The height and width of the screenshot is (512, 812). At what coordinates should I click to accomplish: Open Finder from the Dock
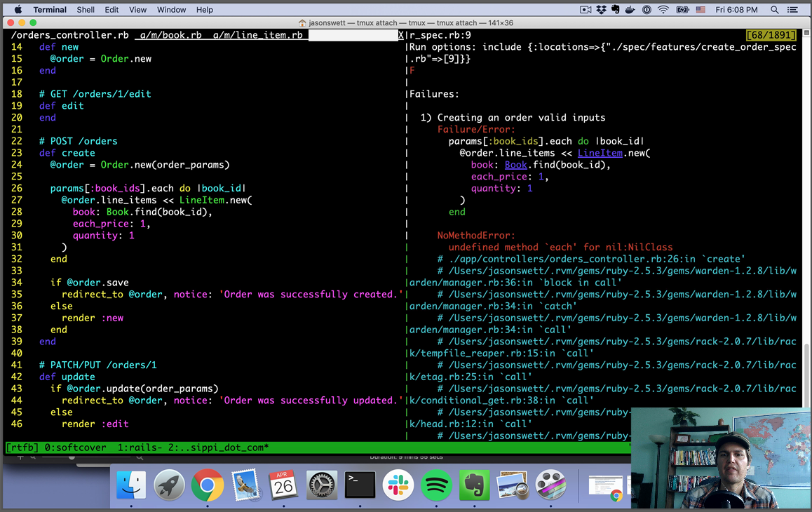tap(131, 485)
